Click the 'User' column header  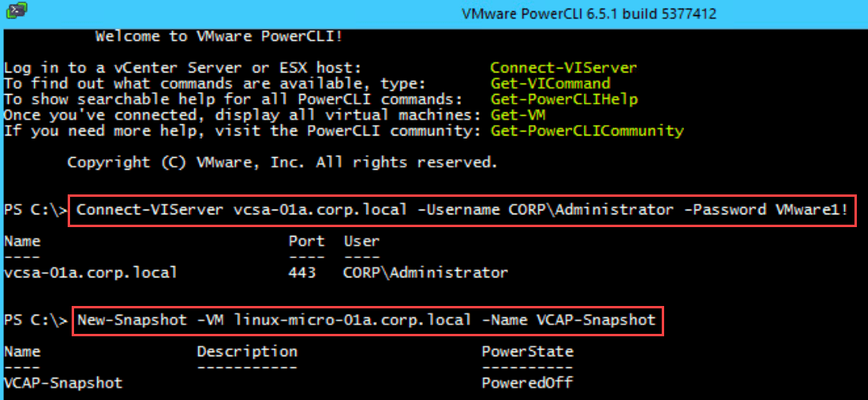(362, 241)
